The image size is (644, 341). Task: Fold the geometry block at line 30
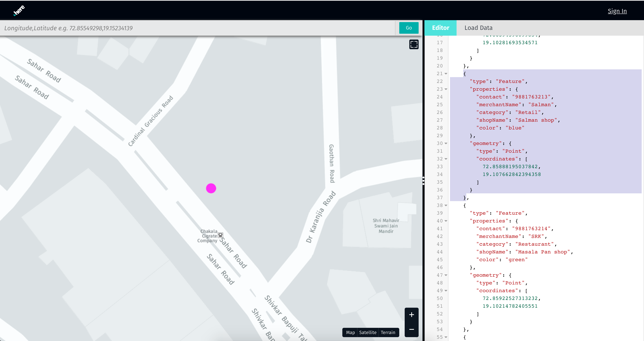coord(446,144)
